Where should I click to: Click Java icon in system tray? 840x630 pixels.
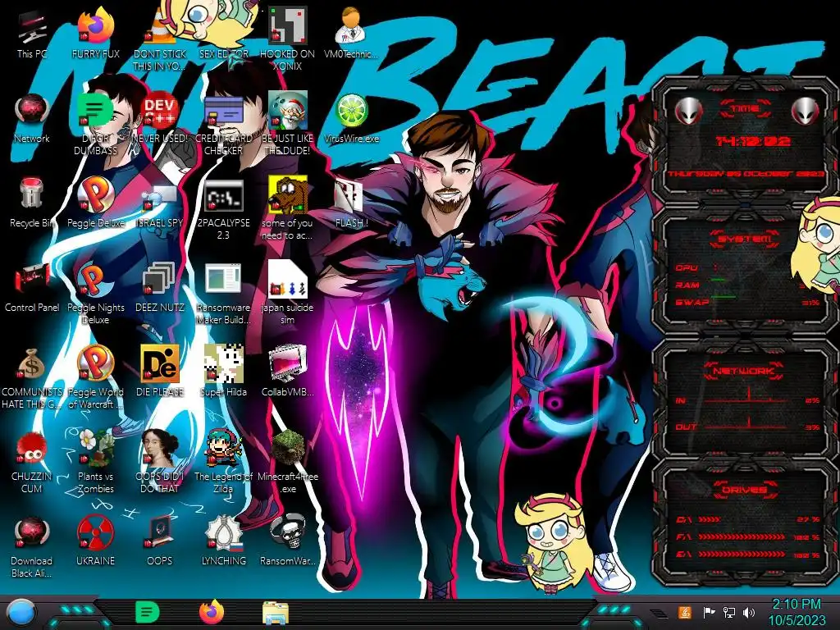(685, 612)
